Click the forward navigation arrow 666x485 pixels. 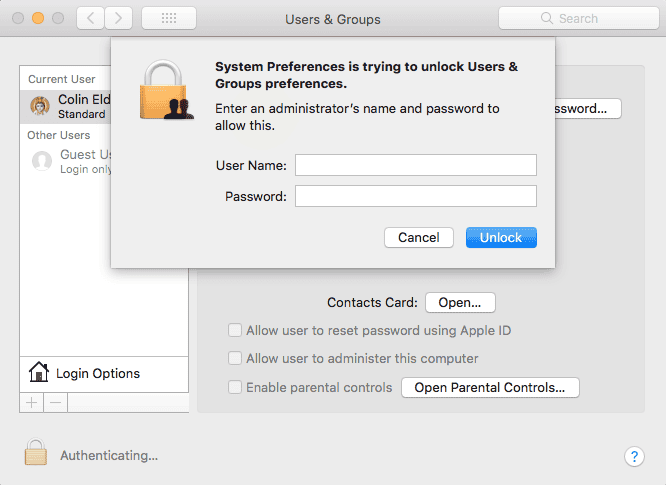119,18
